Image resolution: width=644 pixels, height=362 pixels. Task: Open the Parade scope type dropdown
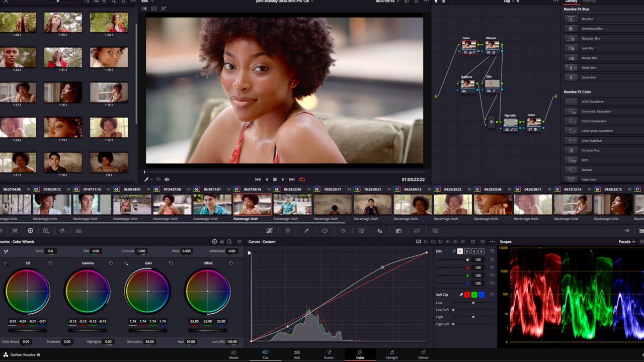pyautogui.click(x=626, y=241)
